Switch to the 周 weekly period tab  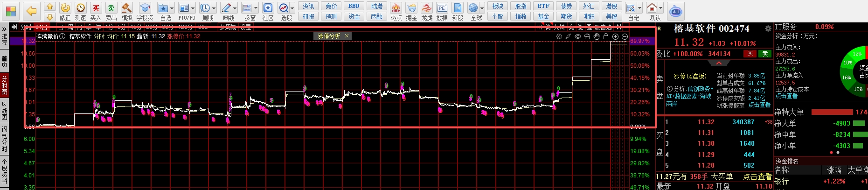(x=70, y=27)
